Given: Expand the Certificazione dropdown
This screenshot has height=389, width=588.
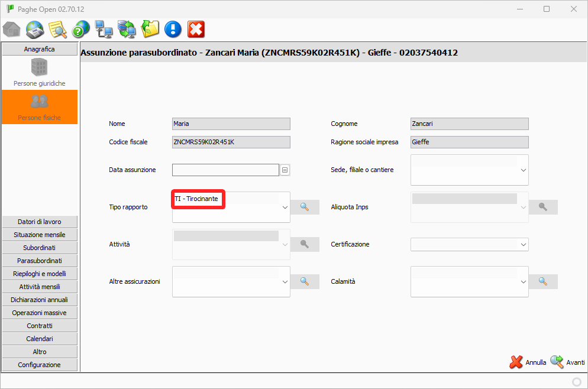Looking at the screenshot, I should [523, 244].
